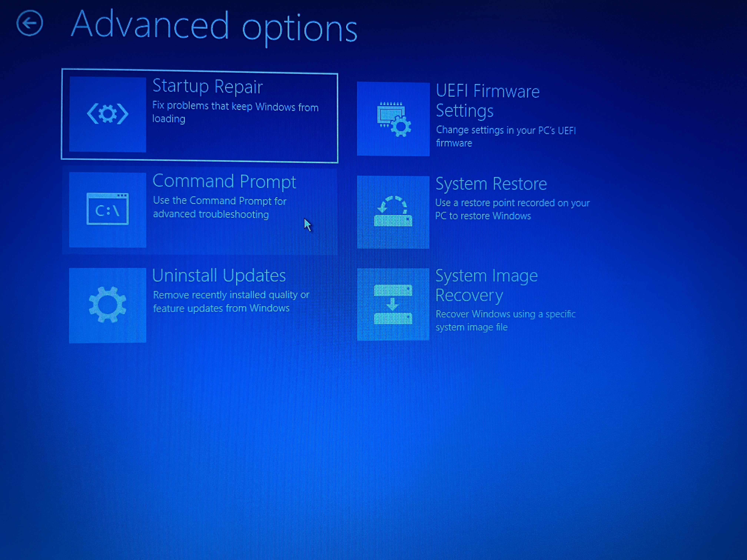The height and width of the screenshot is (560, 747).
Task: Click the System Image Recovery icon
Action: coord(393,304)
